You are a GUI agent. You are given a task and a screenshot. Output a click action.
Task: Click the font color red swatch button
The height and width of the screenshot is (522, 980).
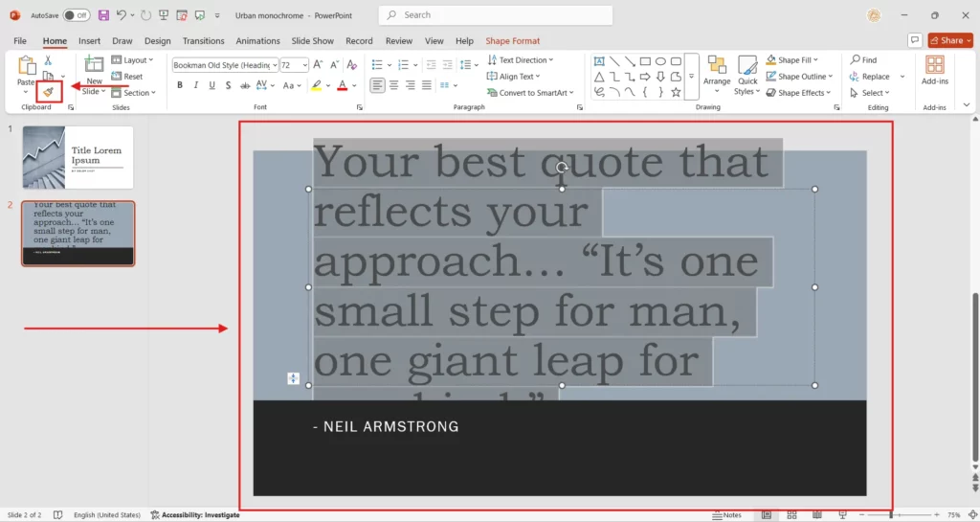342,85
